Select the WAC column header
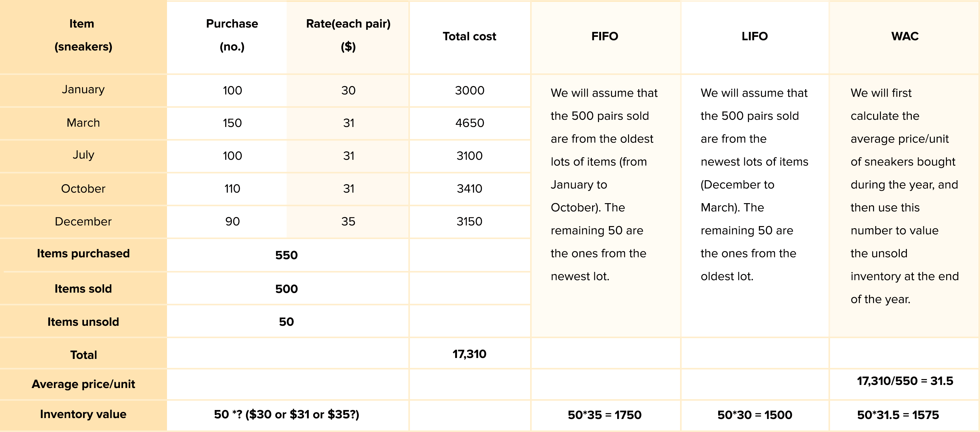 [905, 37]
